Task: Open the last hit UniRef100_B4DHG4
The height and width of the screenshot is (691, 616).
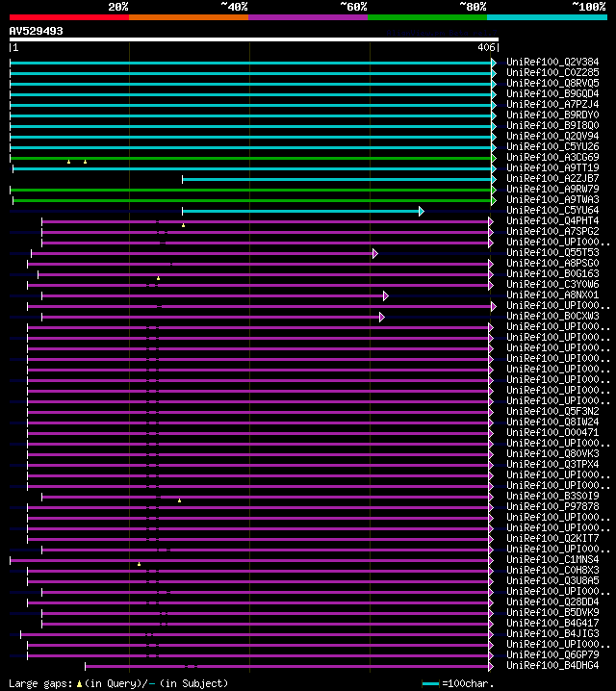Action: [x=552, y=665]
